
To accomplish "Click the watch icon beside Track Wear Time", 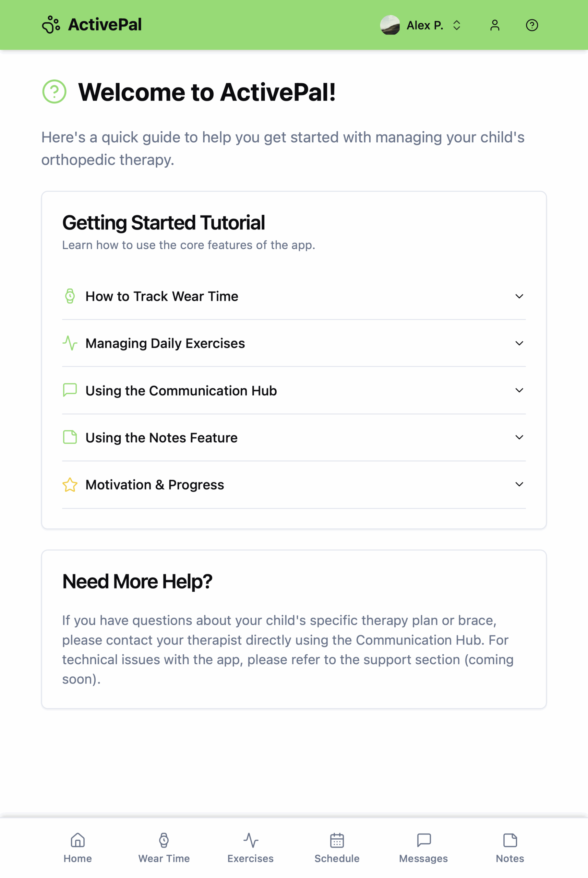I will pyautogui.click(x=70, y=296).
